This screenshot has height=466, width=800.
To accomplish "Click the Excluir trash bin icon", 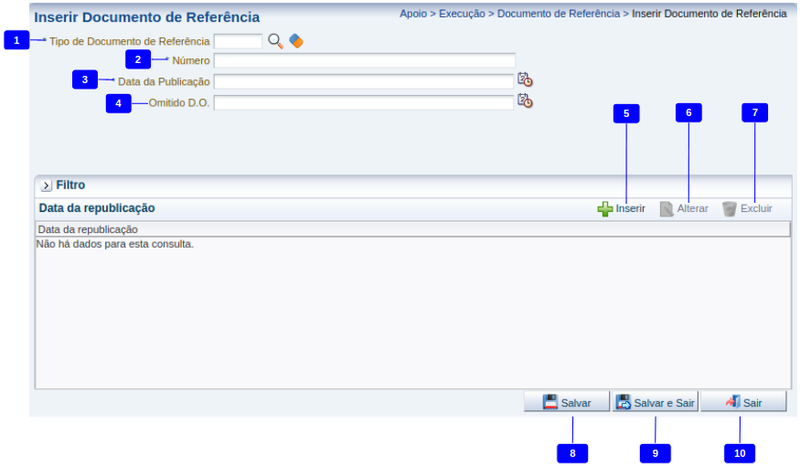I will 730,209.
